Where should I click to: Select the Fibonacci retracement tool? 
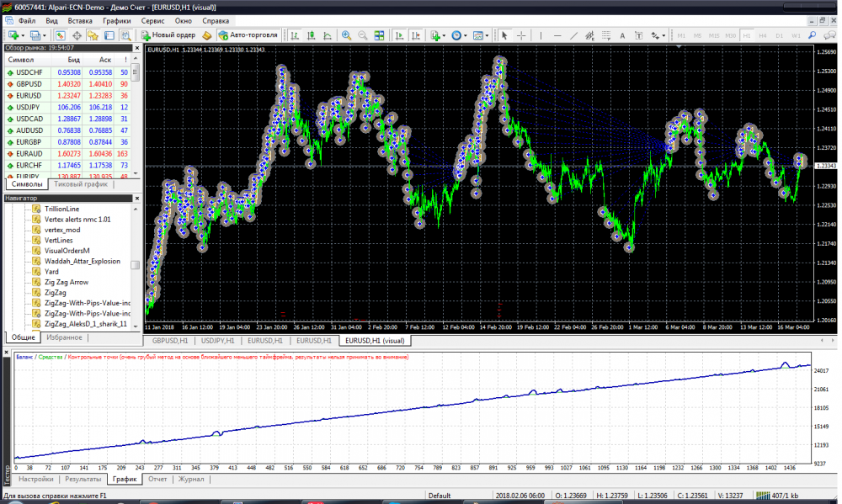coord(606,35)
